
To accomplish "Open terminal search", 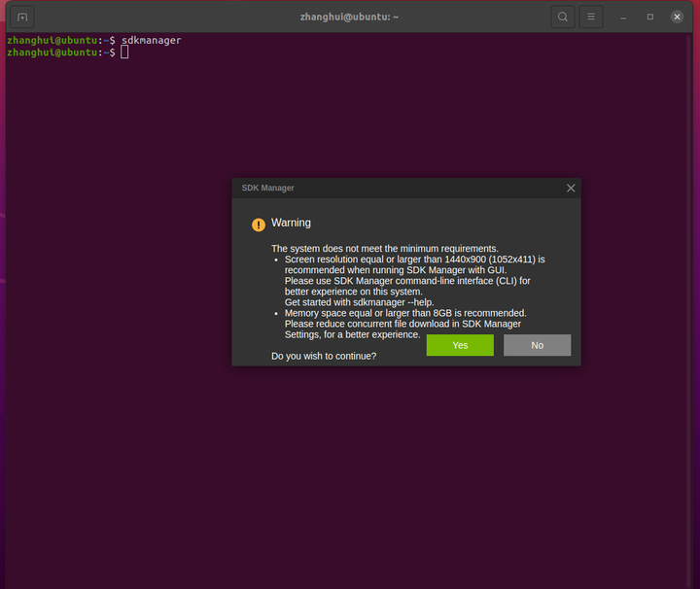I will click(x=563, y=17).
